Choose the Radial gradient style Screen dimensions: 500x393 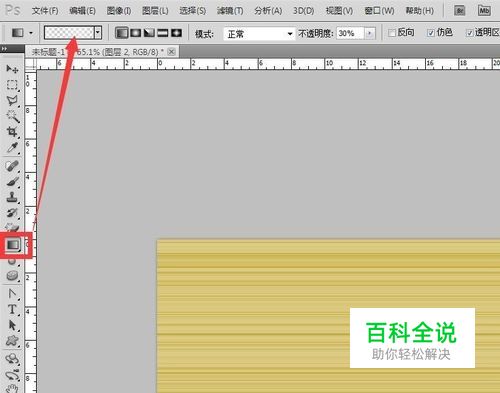(136, 33)
